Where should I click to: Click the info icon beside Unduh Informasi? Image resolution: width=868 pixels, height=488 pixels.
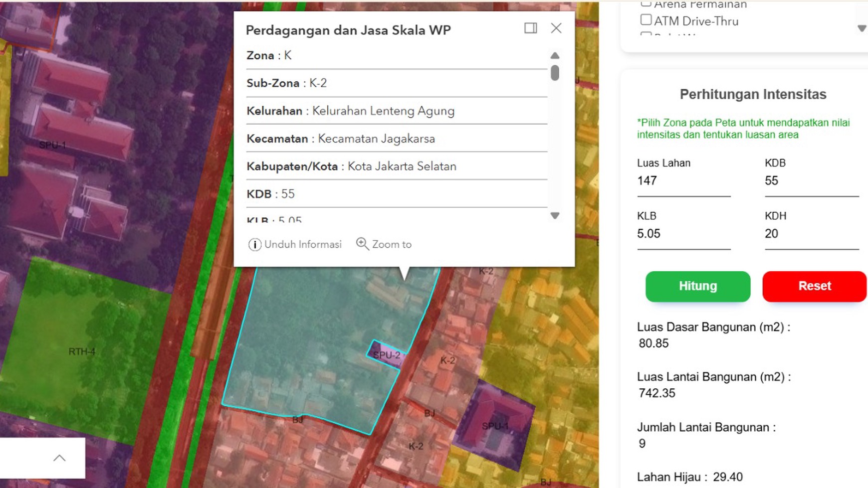tap(254, 244)
